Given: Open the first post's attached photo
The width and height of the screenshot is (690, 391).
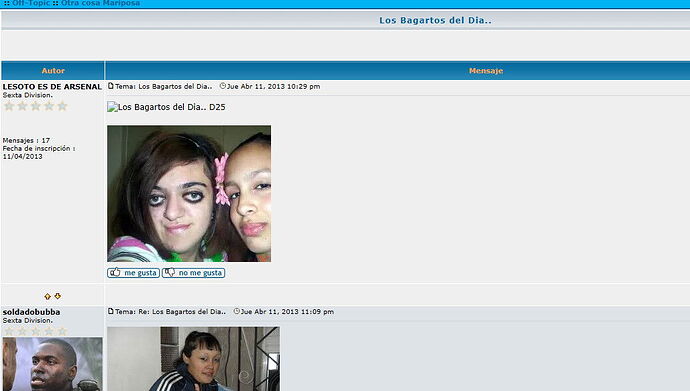Looking at the screenshot, I should [189, 194].
